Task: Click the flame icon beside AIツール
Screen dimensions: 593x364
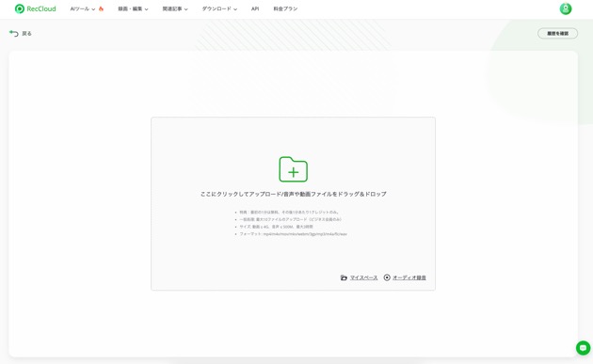Action: 101,8
